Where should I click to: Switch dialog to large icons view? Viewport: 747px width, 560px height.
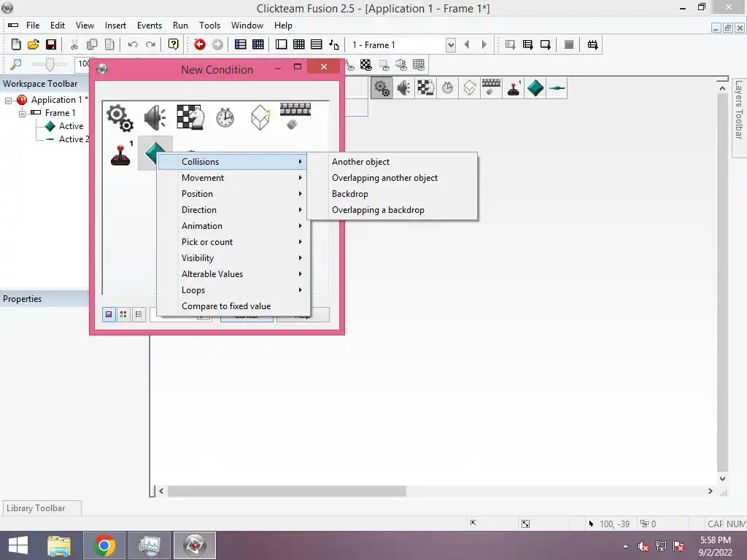[109, 314]
